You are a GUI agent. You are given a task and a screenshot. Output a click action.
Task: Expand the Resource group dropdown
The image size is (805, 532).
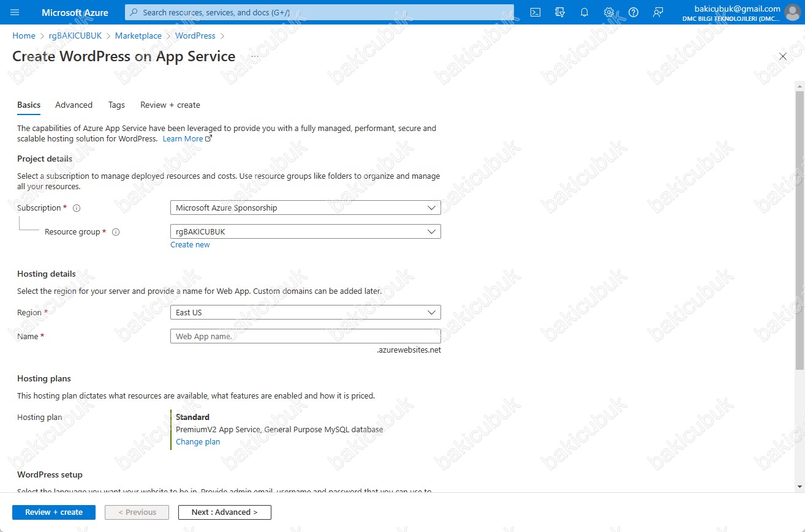[x=305, y=232]
